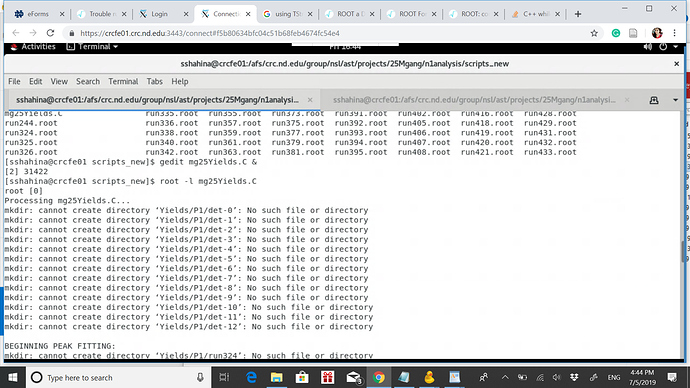Switch to the eForms browser tab

tap(37, 14)
